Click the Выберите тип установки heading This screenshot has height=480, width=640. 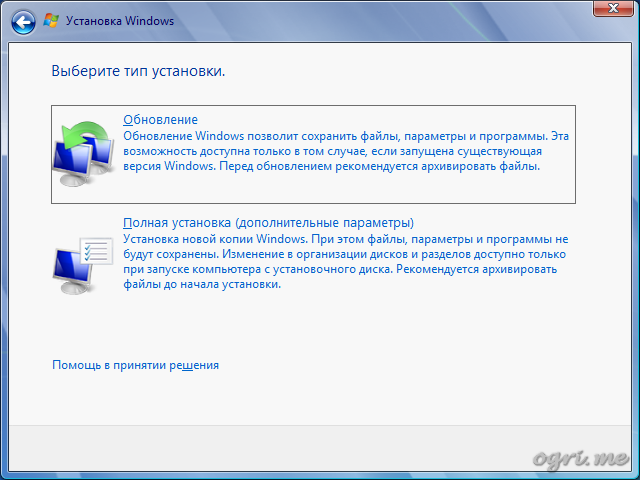(x=138, y=71)
